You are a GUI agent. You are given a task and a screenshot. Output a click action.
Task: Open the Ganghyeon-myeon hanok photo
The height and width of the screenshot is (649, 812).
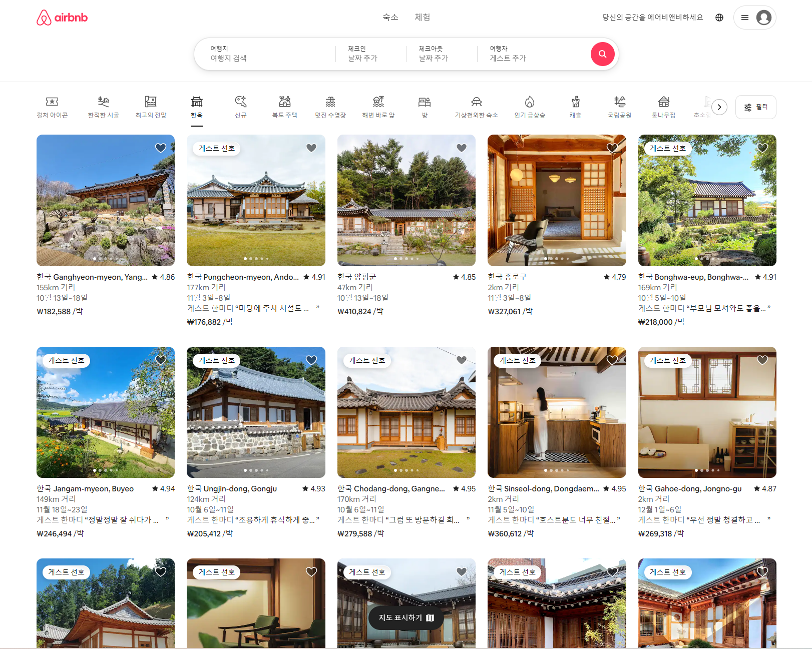pos(106,200)
